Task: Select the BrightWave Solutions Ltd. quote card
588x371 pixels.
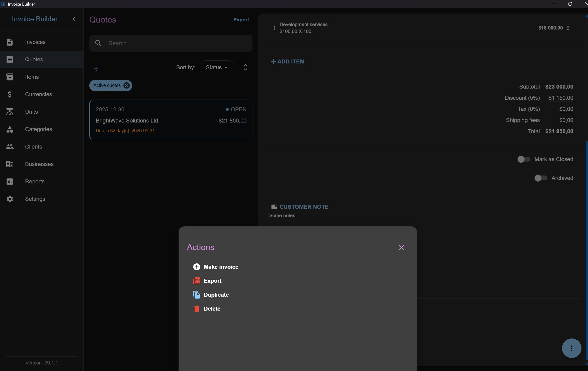Action: tap(171, 119)
